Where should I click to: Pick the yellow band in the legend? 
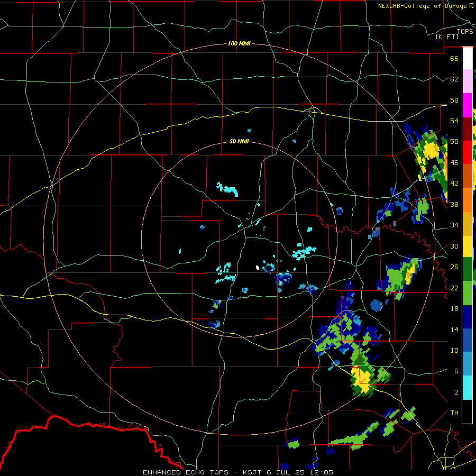pos(467,246)
